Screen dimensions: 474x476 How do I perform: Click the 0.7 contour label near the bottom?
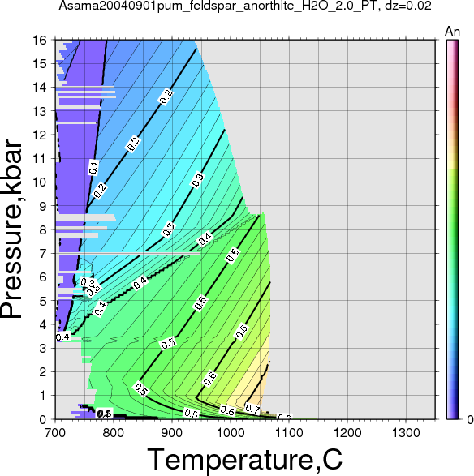(x=252, y=409)
